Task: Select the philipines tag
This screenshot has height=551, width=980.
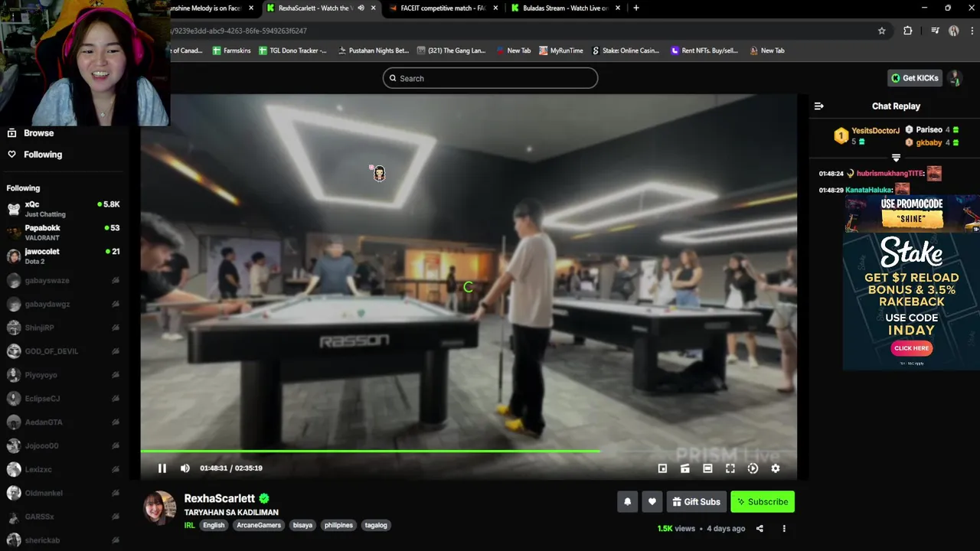Action: 338,526
